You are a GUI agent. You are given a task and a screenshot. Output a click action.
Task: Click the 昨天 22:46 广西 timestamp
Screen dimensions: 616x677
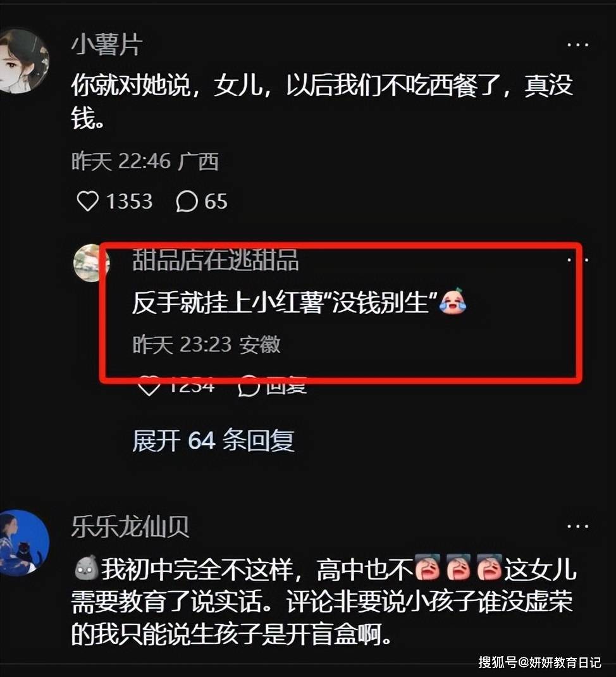pos(145,161)
